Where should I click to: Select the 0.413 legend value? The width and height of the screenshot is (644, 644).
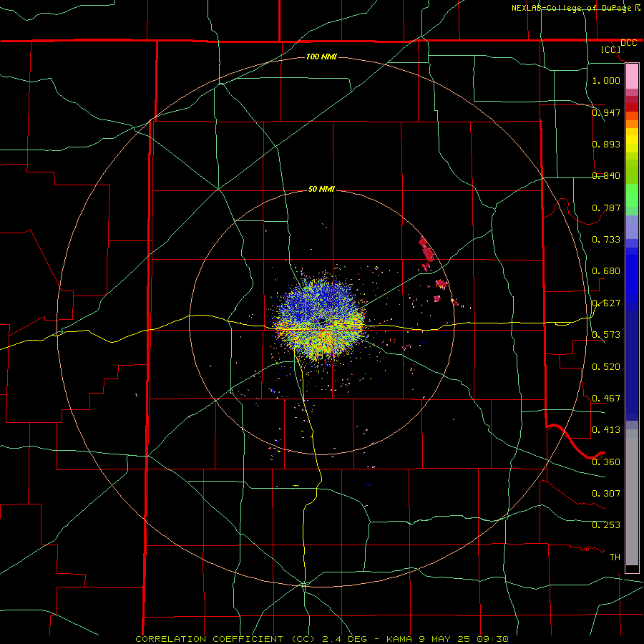606,430
